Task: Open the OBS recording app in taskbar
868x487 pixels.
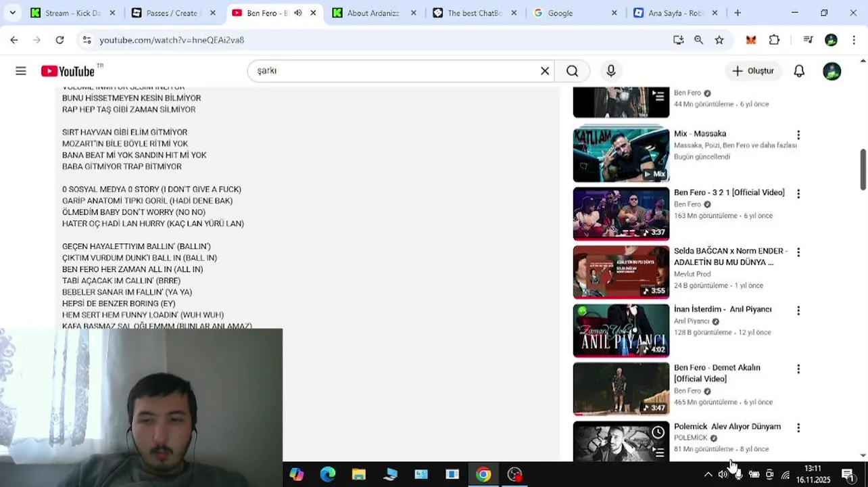Action: [514, 474]
